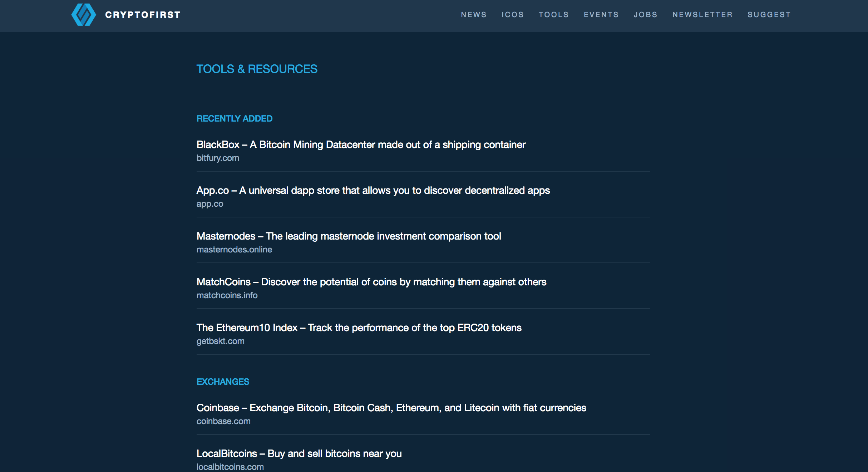Open the Coinbase exchange listing

click(391, 408)
